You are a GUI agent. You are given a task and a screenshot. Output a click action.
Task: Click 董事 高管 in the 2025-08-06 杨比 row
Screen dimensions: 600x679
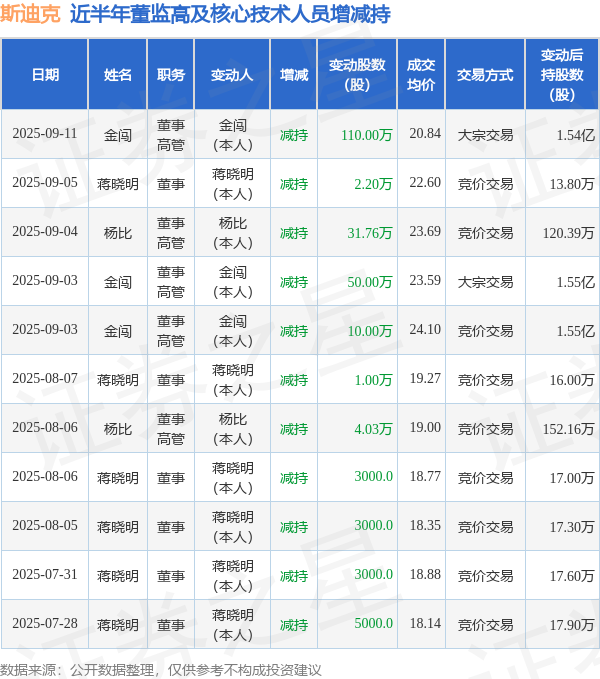(171, 429)
